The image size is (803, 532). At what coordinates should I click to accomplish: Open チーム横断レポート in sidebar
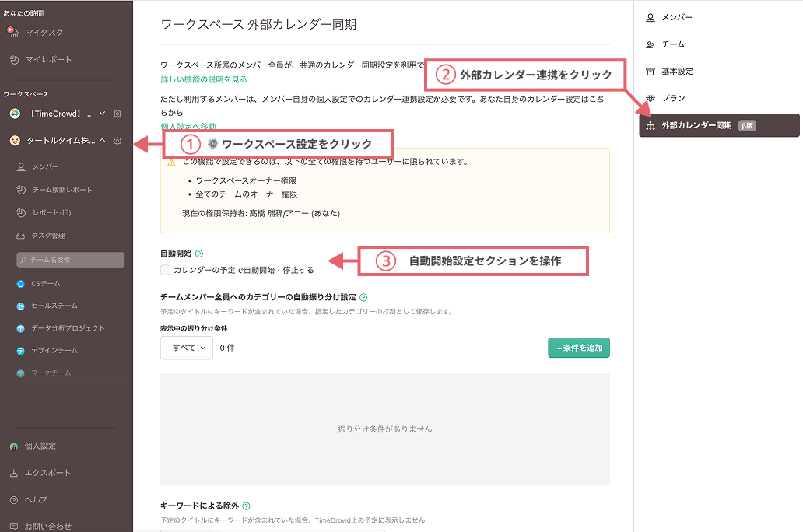click(x=61, y=190)
